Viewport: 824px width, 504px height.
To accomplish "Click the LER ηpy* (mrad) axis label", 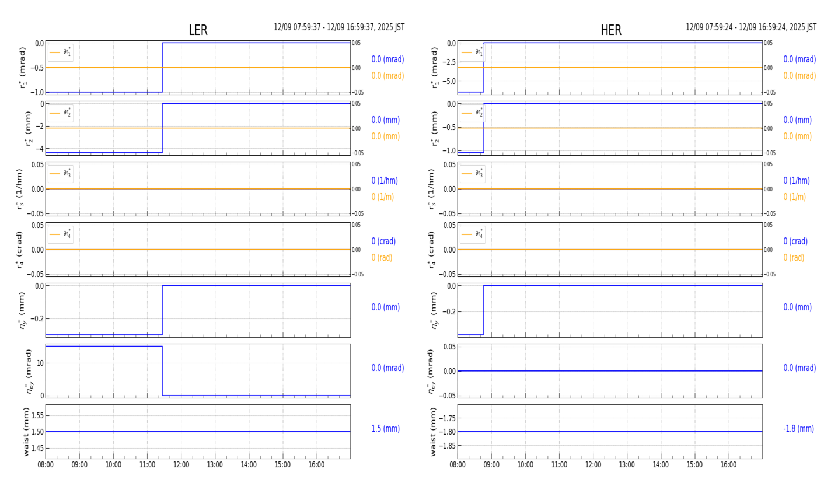I will click(29, 371).
